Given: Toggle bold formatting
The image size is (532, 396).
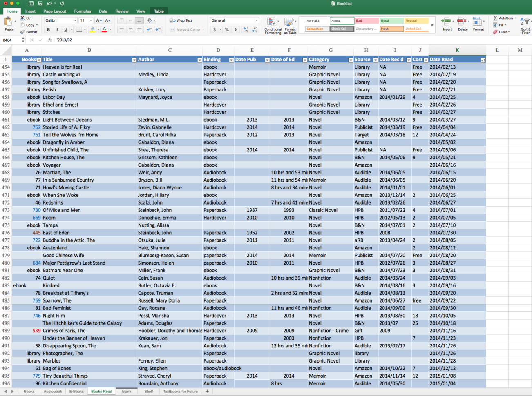Looking at the screenshot, I should point(48,29).
